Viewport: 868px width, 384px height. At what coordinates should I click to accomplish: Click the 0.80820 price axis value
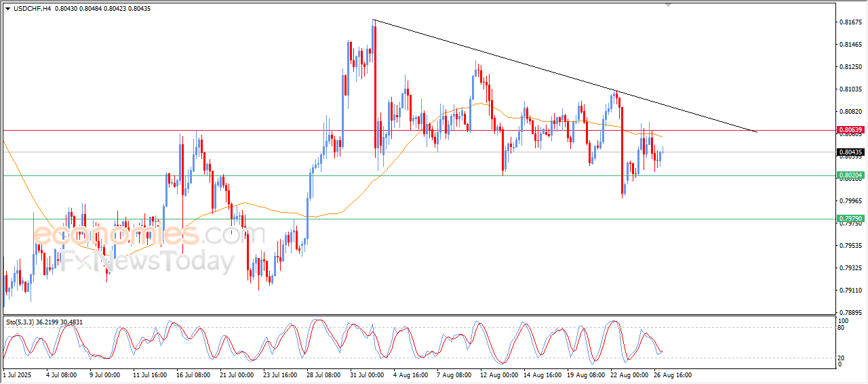(850, 112)
